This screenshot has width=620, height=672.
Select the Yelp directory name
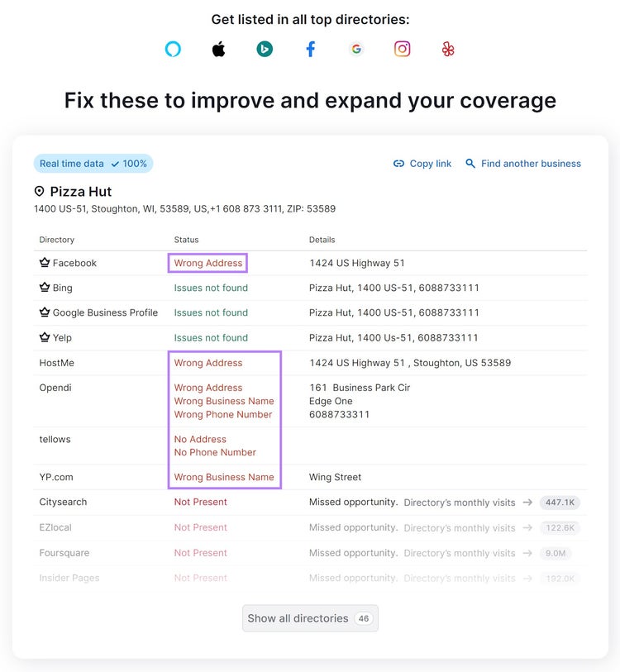pyautogui.click(x=62, y=338)
